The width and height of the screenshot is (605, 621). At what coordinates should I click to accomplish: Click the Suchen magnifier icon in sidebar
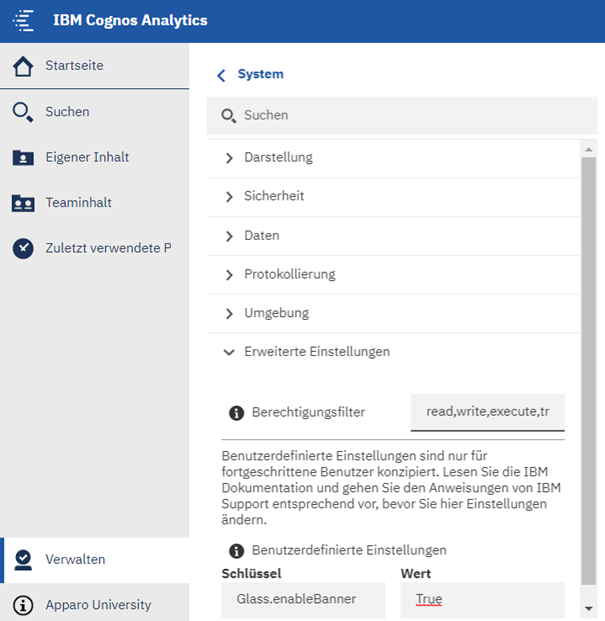click(22, 112)
